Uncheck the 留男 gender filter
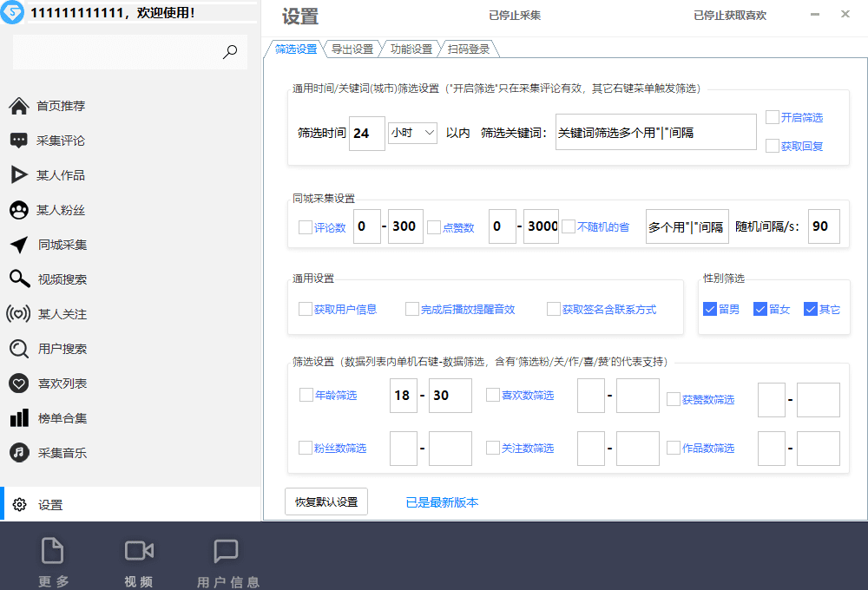The image size is (868, 590). 707,309
